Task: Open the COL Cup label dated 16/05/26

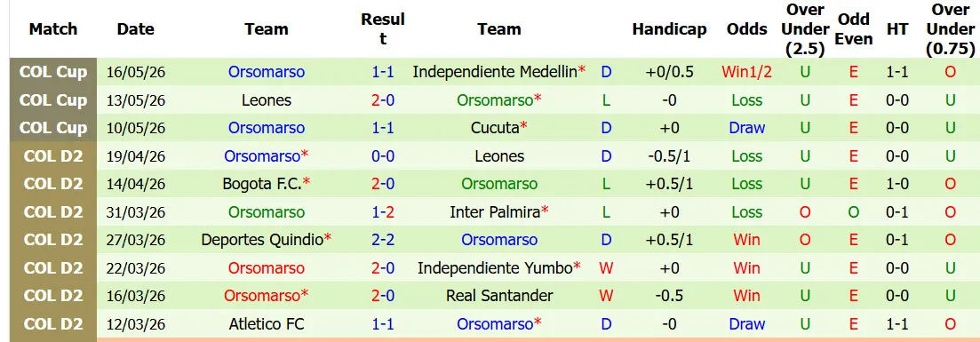Action: 53,72
